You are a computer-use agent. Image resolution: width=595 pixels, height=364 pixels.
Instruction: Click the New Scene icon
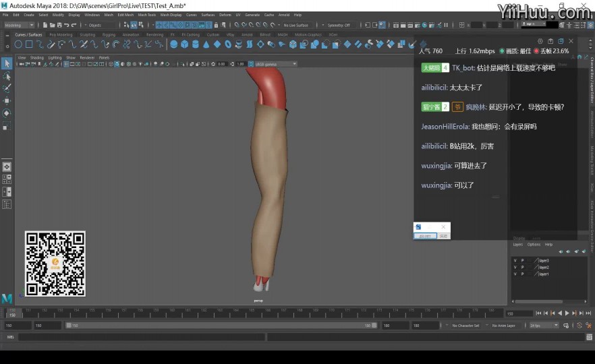45,25
